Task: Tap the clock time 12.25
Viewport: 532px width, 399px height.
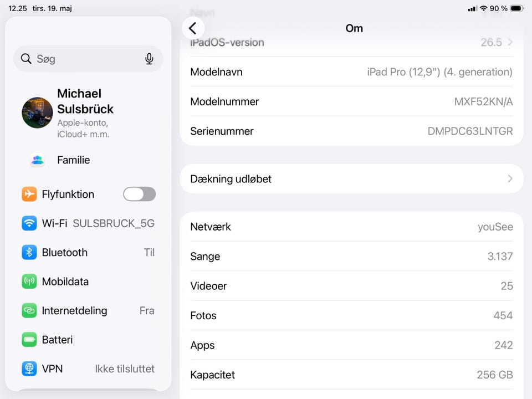Action: click(x=18, y=8)
